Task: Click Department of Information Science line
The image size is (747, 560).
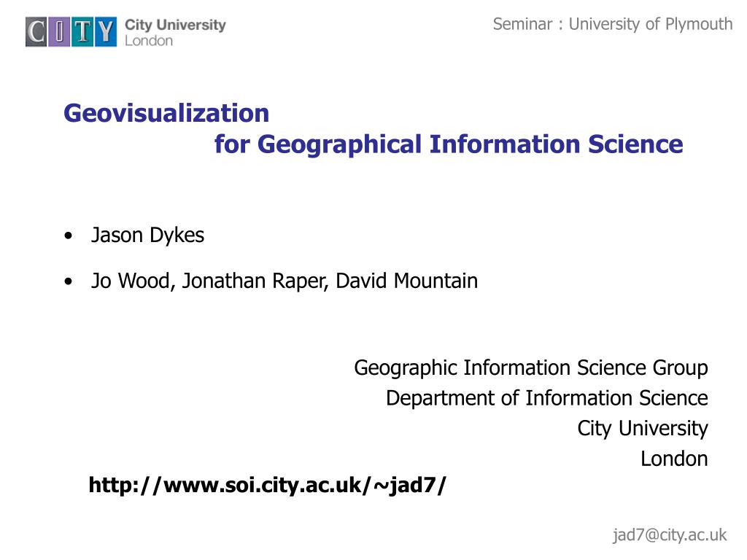Action: [547, 398]
